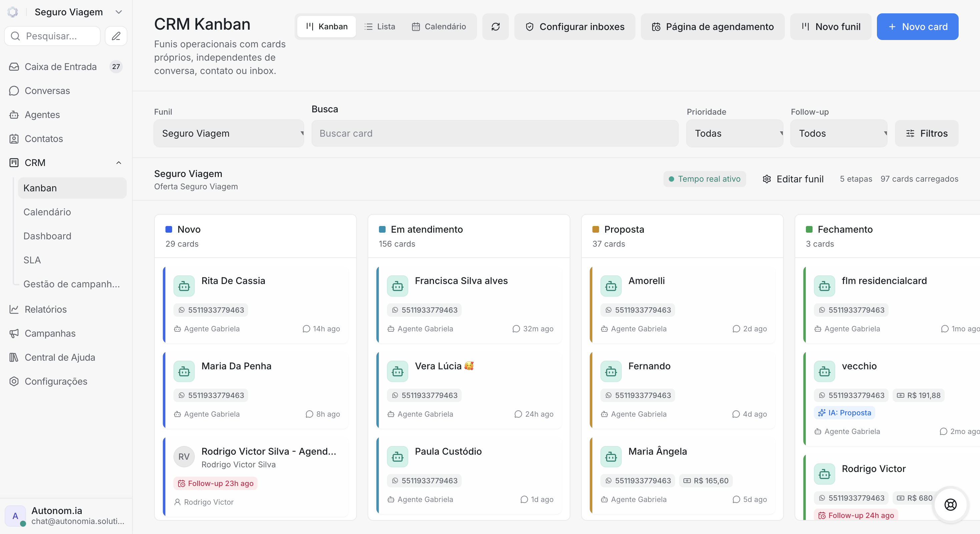The width and height of the screenshot is (980, 534).
Task: Click the refresh icon button
Action: coord(495,27)
